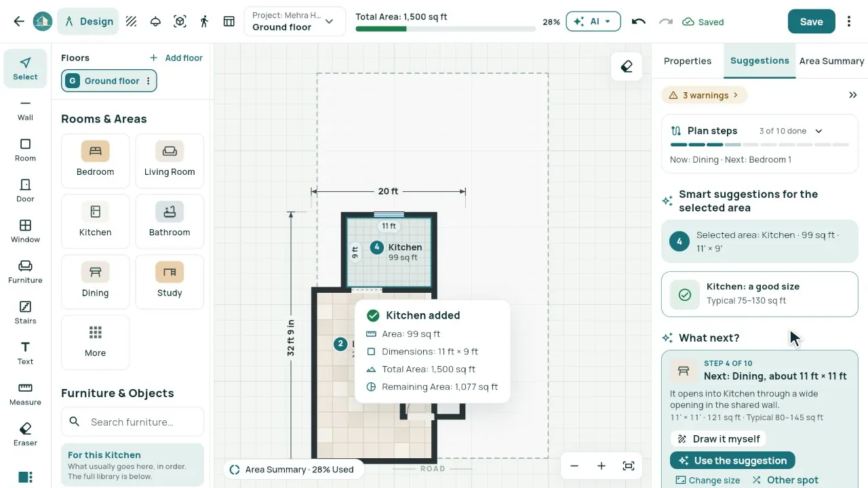Choose the Wall tool
The width and height of the screenshot is (868, 488).
(25, 109)
